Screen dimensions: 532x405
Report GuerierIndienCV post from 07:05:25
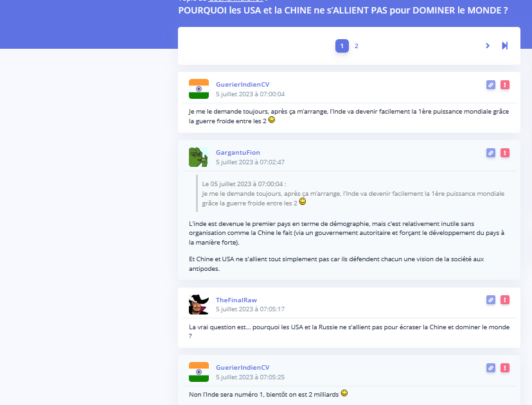[x=505, y=368]
